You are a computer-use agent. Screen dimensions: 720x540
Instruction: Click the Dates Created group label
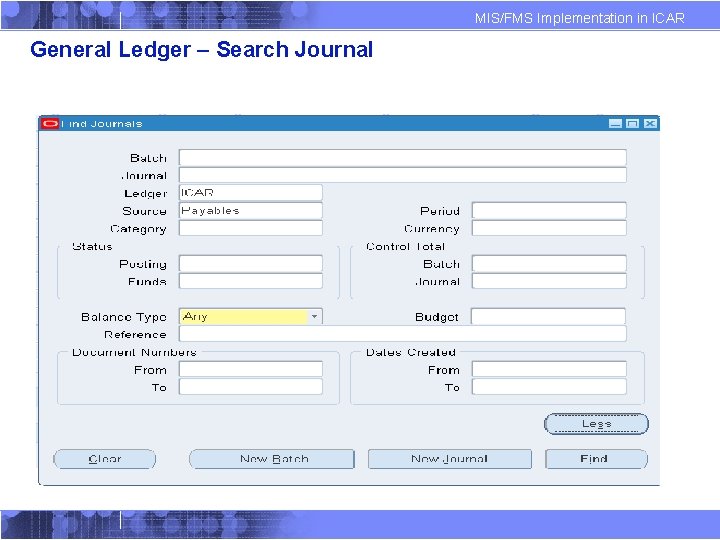(x=411, y=352)
